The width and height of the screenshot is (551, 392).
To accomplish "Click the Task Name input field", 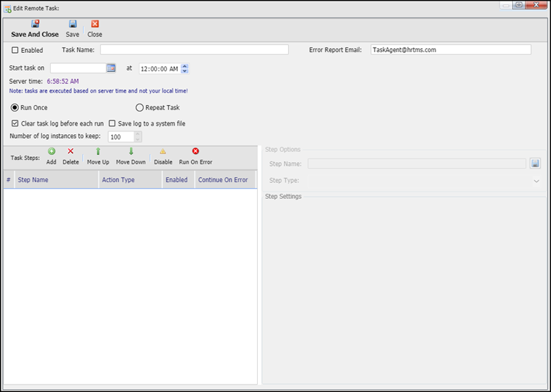I will [195, 49].
